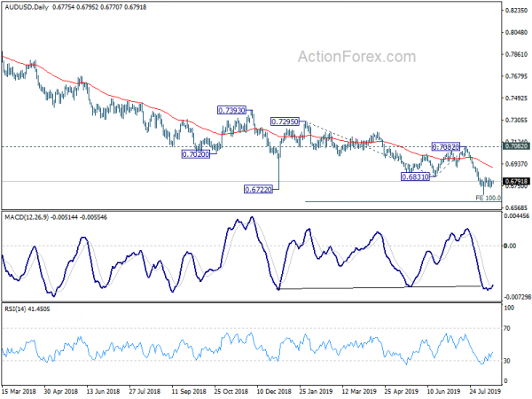This screenshot has height=399, width=532.
Task: Click the current price tag 0.67918
Action: [x=516, y=181]
